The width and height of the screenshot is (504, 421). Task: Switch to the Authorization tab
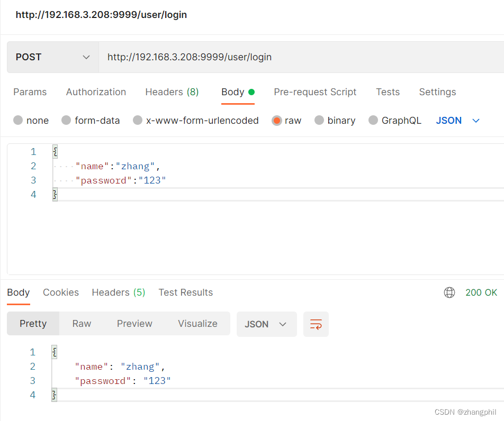coord(96,92)
